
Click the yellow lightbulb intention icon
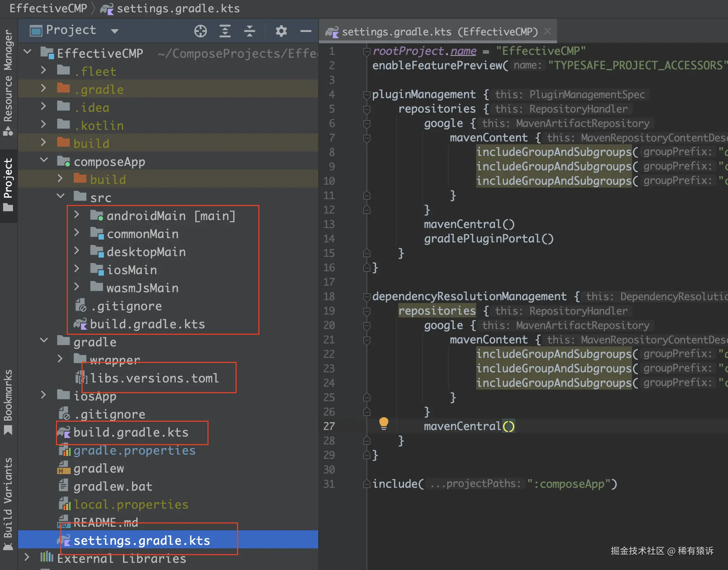point(383,423)
